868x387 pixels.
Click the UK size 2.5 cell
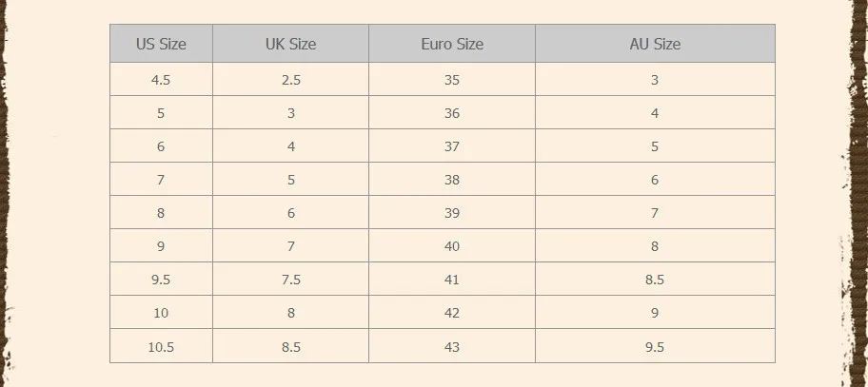pyautogui.click(x=290, y=80)
